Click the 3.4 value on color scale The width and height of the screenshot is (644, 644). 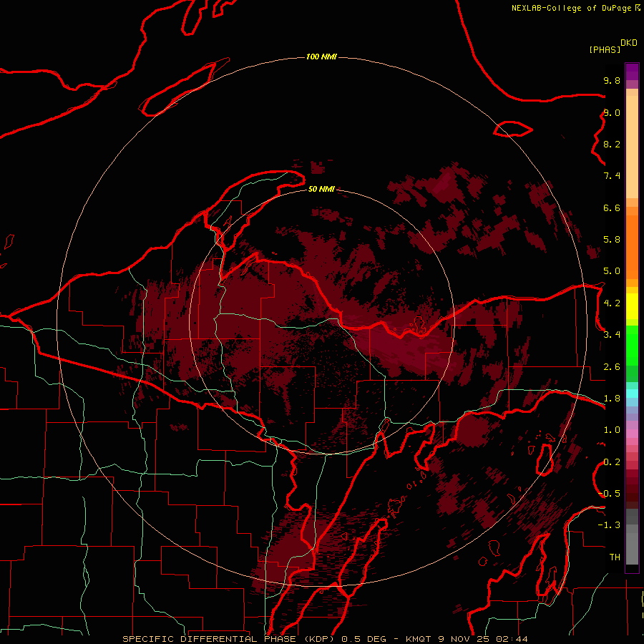(612, 334)
